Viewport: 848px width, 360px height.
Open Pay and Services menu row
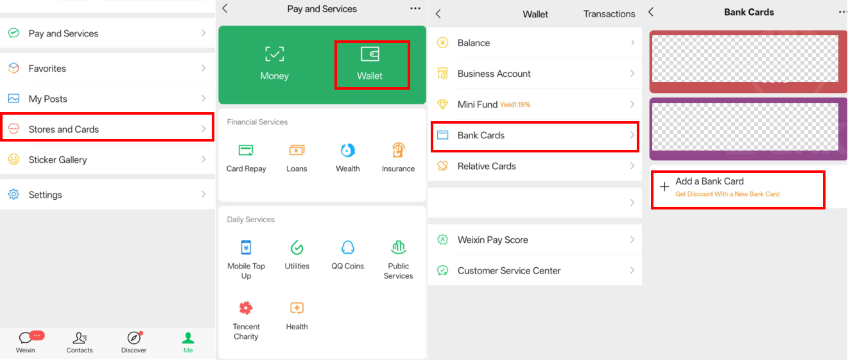click(107, 34)
